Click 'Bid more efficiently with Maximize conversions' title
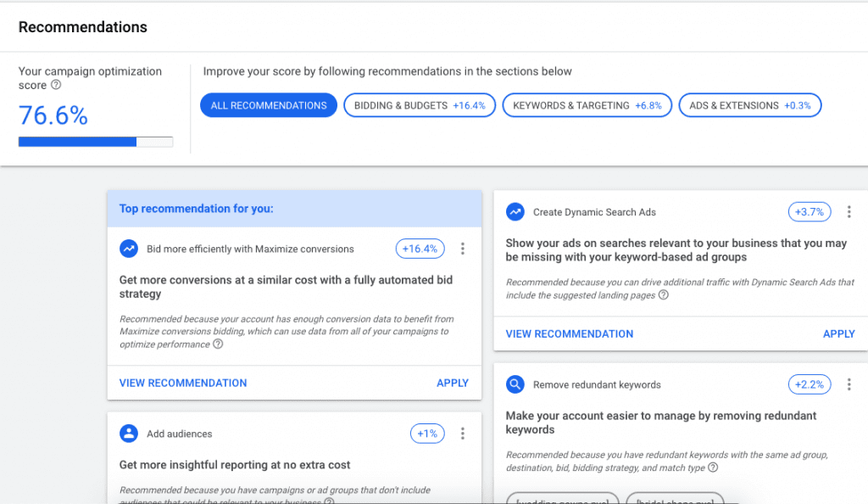This screenshot has width=868, height=504. point(250,249)
